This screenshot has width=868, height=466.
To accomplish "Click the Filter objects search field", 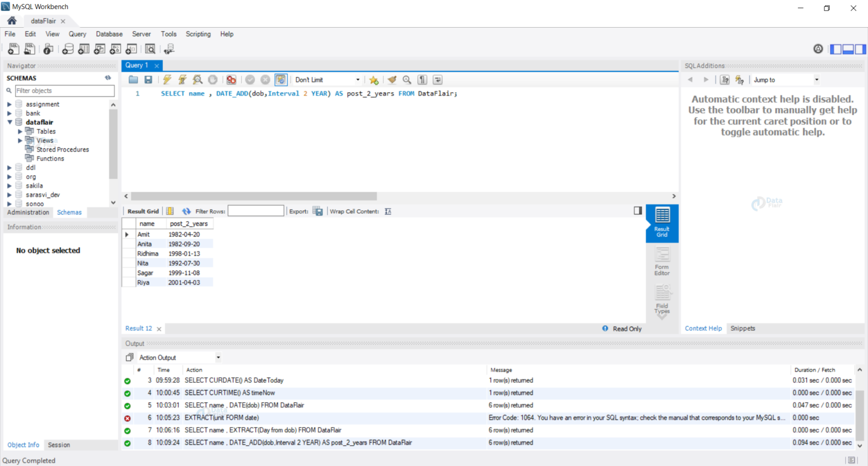I will point(64,90).
